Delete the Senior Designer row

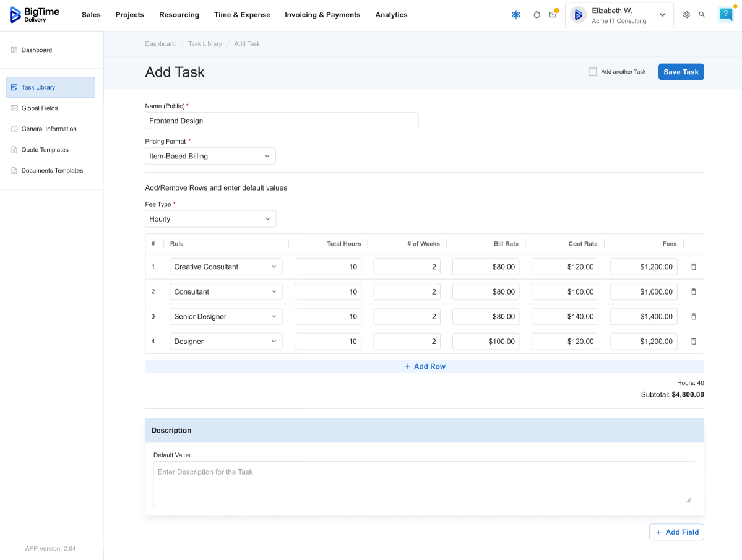[x=693, y=316]
